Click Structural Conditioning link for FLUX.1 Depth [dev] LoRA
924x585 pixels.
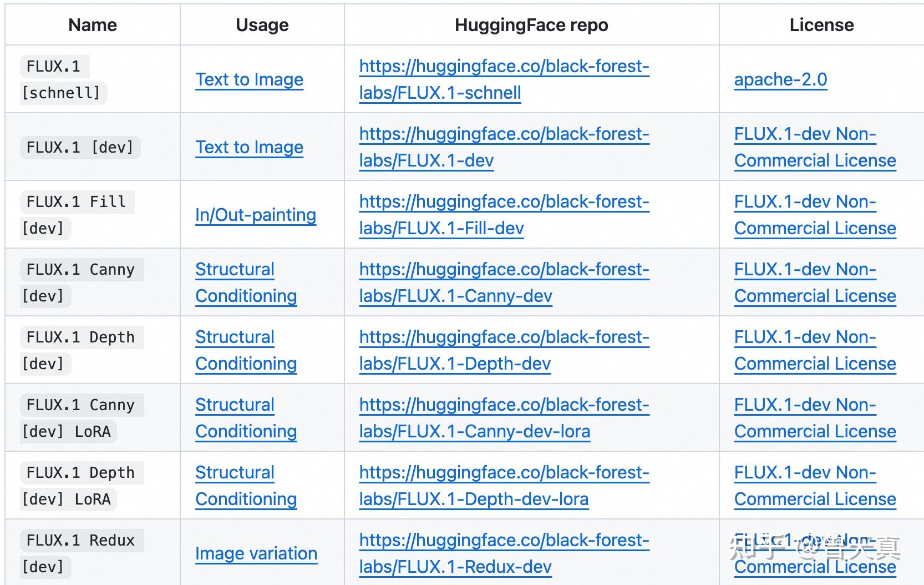tap(235, 473)
